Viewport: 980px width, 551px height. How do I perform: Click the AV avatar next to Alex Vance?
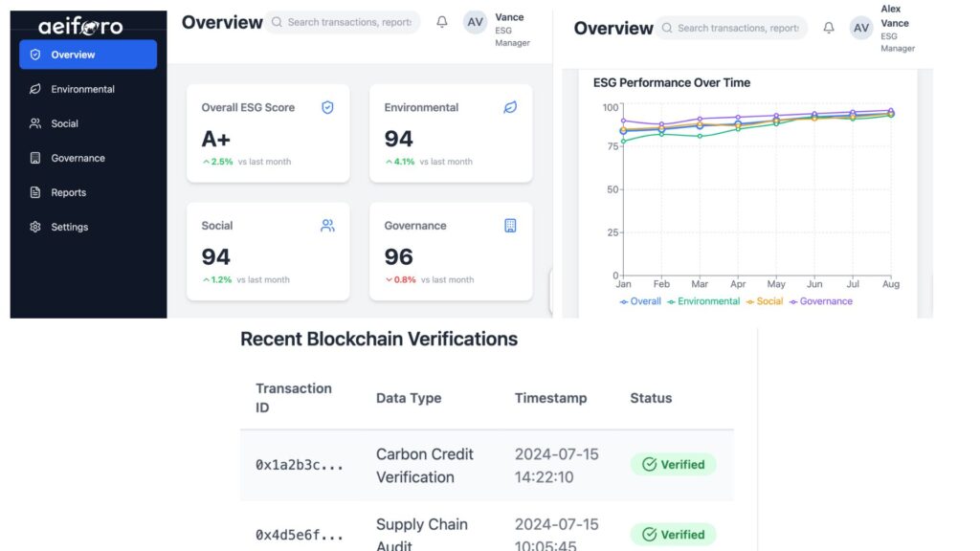pyautogui.click(x=861, y=28)
